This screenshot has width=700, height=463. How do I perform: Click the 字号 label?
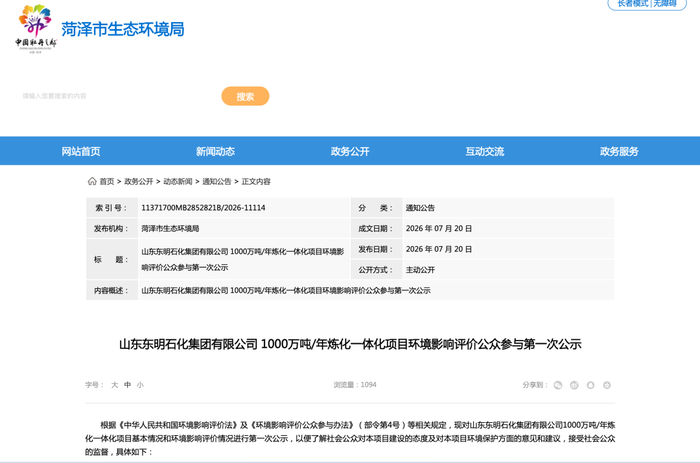click(95, 385)
